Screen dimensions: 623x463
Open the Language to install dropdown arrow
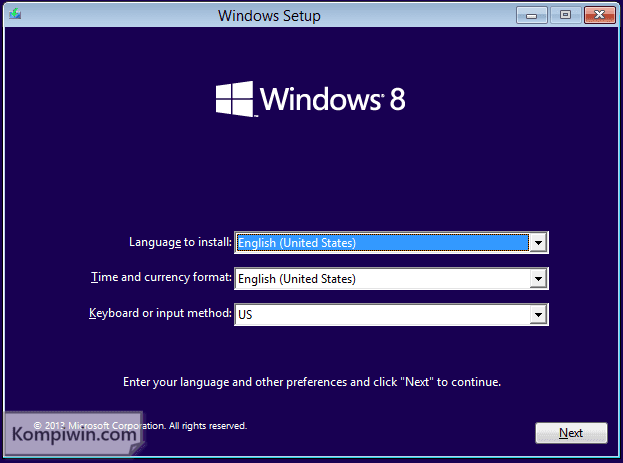538,242
